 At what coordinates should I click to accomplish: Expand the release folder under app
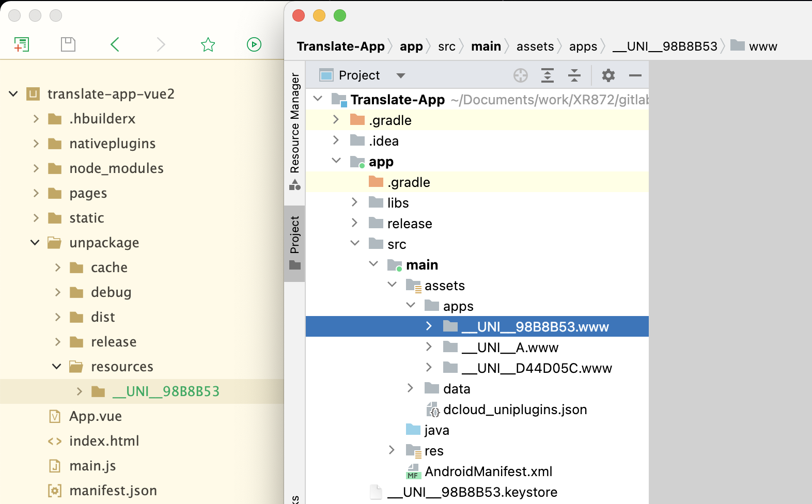click(x=354, y=223)
